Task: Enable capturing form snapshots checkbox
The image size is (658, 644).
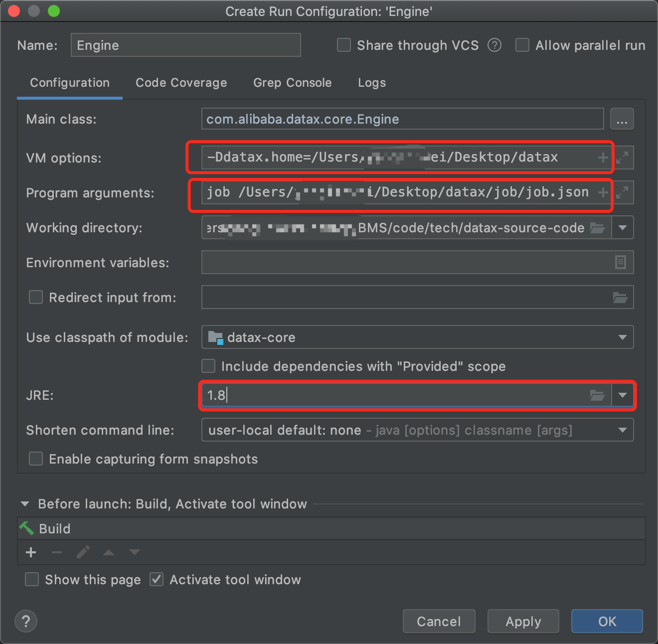Action: 36,459
